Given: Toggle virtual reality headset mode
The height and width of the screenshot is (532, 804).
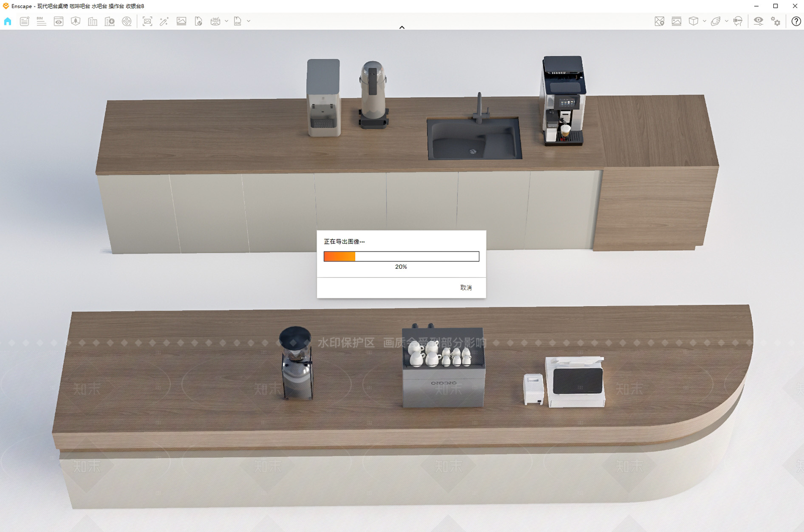Looking at the screenshot, I should (738, 21).
